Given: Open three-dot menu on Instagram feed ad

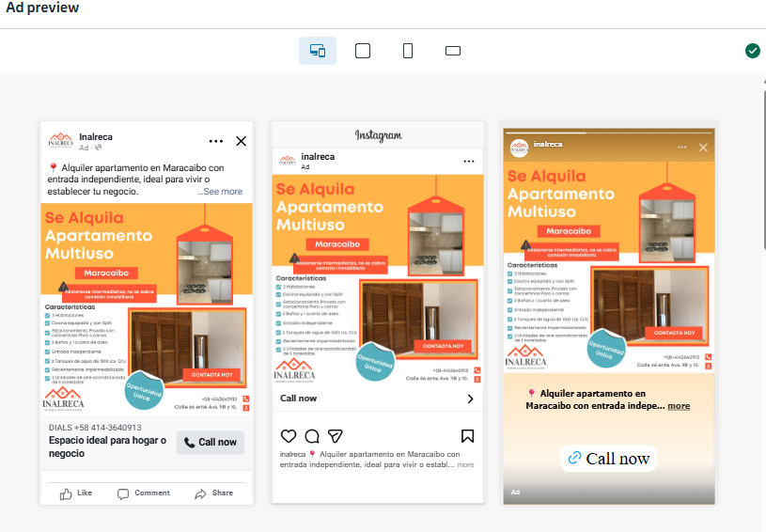Looking at the screenshot, I should point(469,162).
